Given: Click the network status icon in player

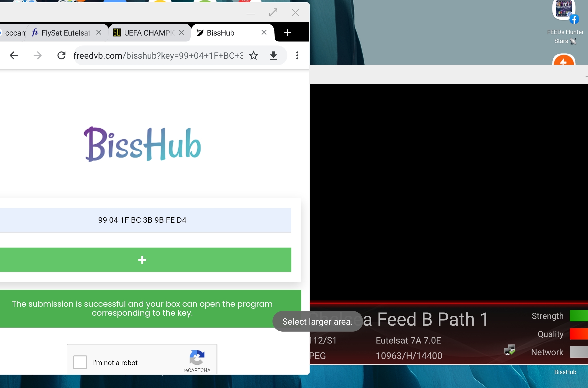Looking at the screenshot, I should point(509,350).
